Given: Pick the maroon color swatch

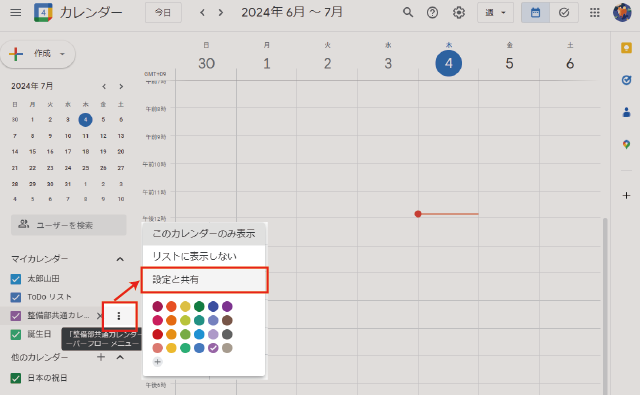Looking at the screenshot, I should click(158, 306).
